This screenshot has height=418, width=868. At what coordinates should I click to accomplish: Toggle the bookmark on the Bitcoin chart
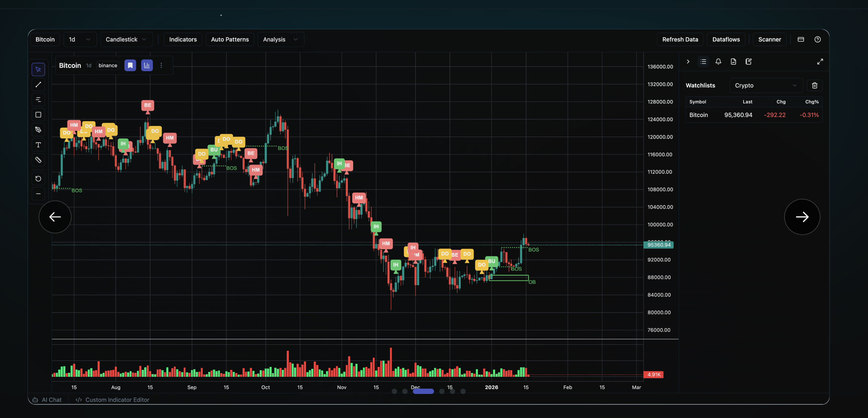point(130,65)
